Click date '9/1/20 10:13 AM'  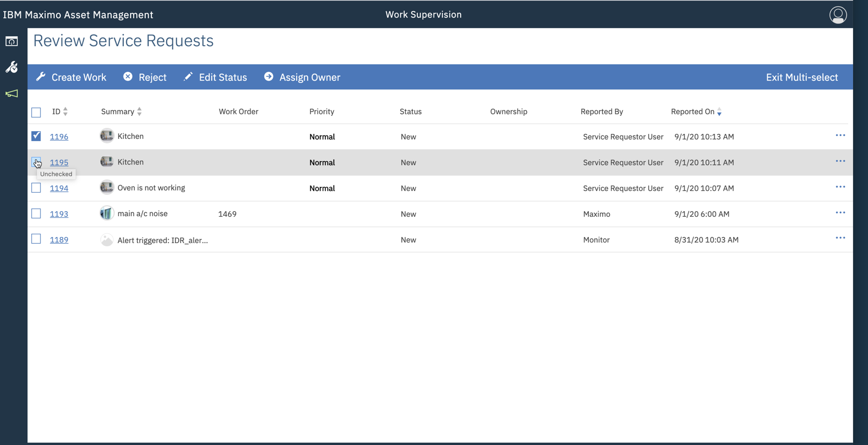point(704,137)
